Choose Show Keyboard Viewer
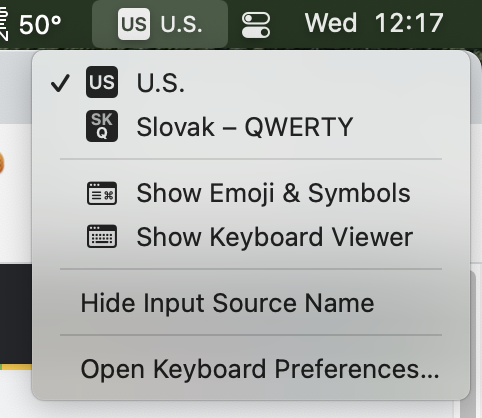The image size is (482, 418). [275, 237]
